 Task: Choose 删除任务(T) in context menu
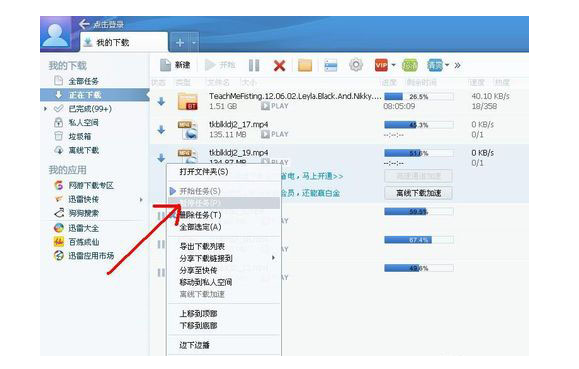pyautogui.click(x=223, y=215)
